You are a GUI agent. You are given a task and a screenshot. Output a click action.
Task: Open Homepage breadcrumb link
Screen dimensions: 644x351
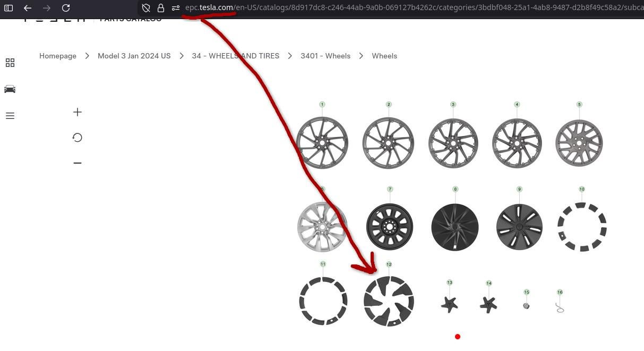pyautogui.click(x=58, y=56)
